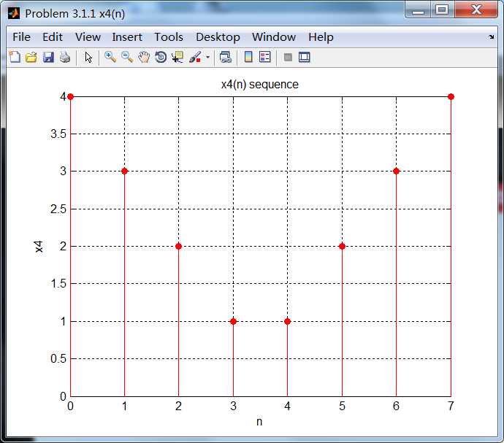Click the y-axis tick label 3.5
Screen dimensions: 504x443
[x=58, y=134]
